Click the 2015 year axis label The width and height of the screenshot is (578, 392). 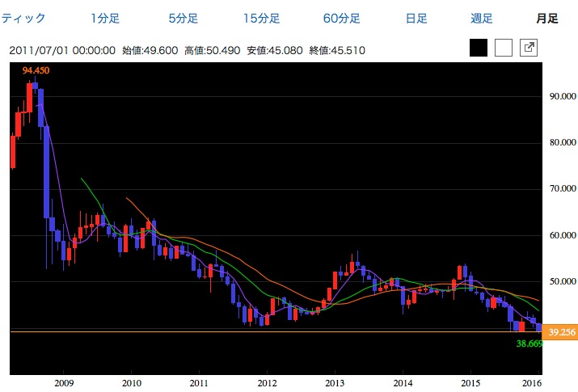470,384
